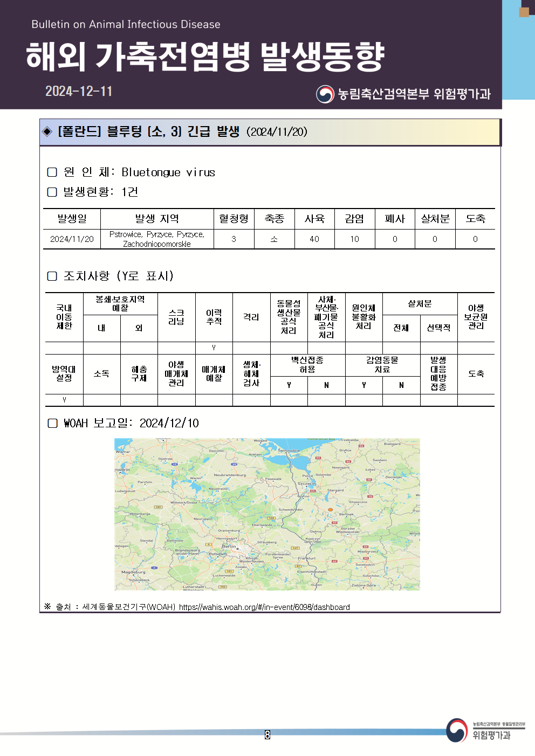Click the 백신접종 허용 header cell
535x756 pixels.
pyautogui.click(x=307, y=365)
